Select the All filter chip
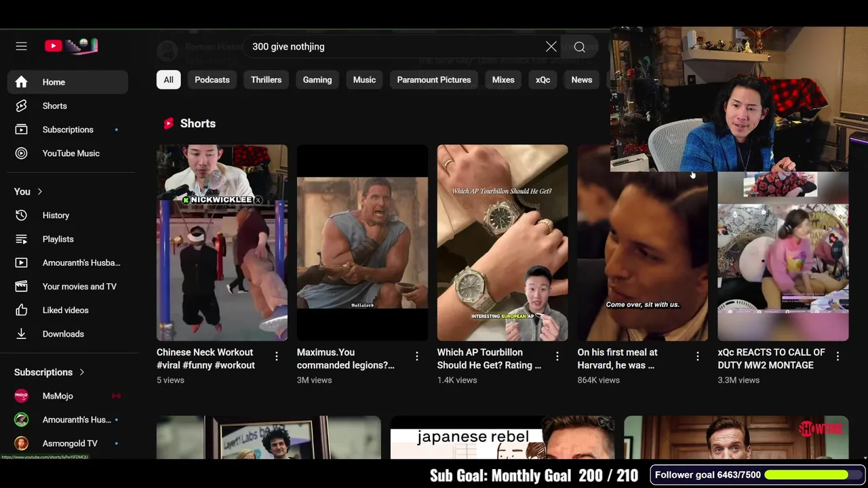The width and height of the screenshot is (868, 488). tap(168, 80)
